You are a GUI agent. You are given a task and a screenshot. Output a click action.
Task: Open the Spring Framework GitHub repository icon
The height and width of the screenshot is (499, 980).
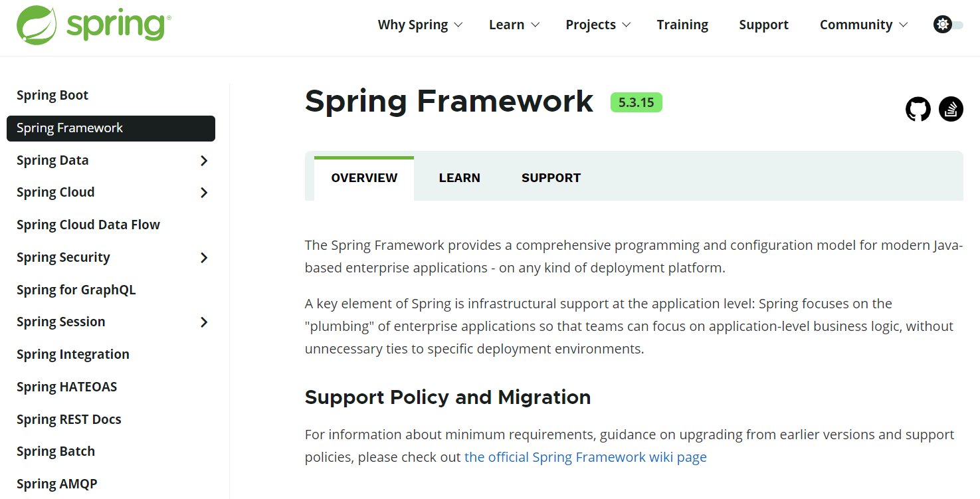click(x=918, y=108)
